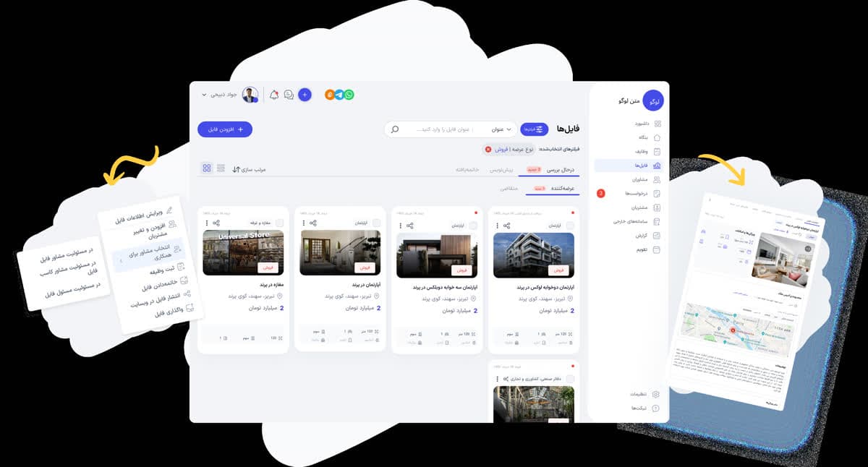
Task: Select the checkbox on آپارتمان در پرند card
Action: coord(376,224)
